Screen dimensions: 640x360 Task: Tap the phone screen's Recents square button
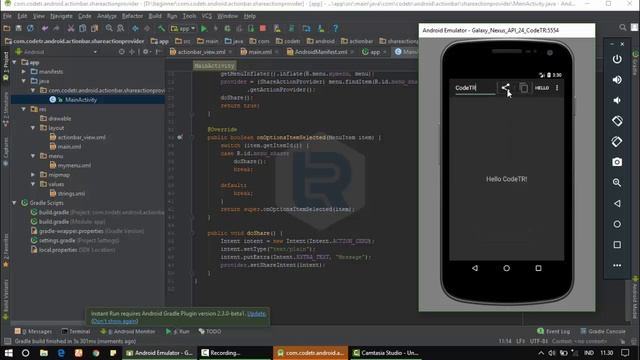click(538, 268)
